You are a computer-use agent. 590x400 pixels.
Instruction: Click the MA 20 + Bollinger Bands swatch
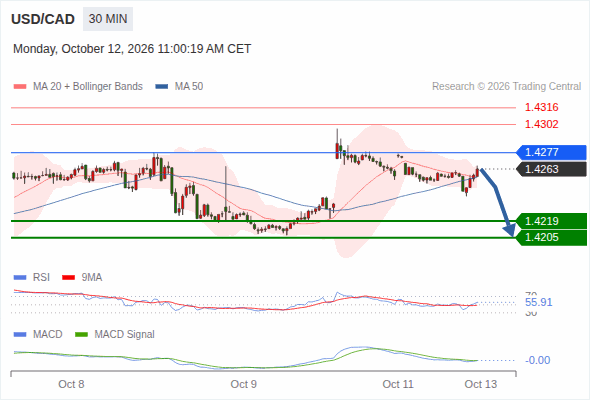pos(20,87)
